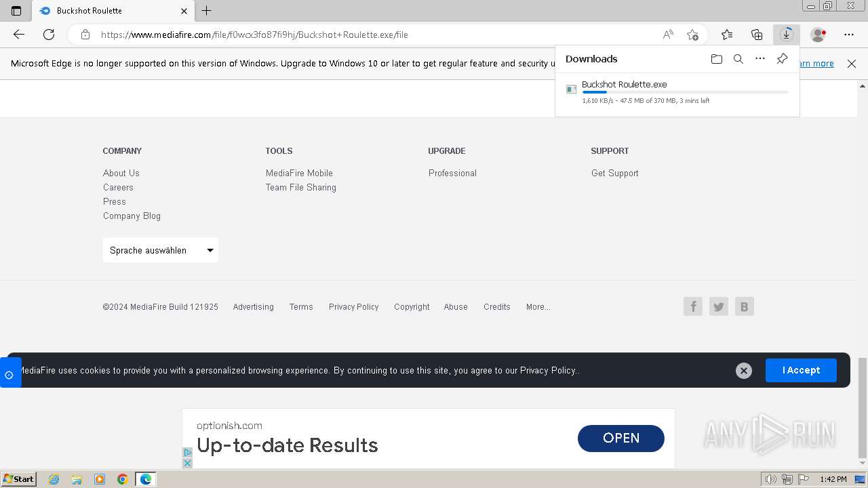Open the blue cookie settings gear icon

click(9, 374)
